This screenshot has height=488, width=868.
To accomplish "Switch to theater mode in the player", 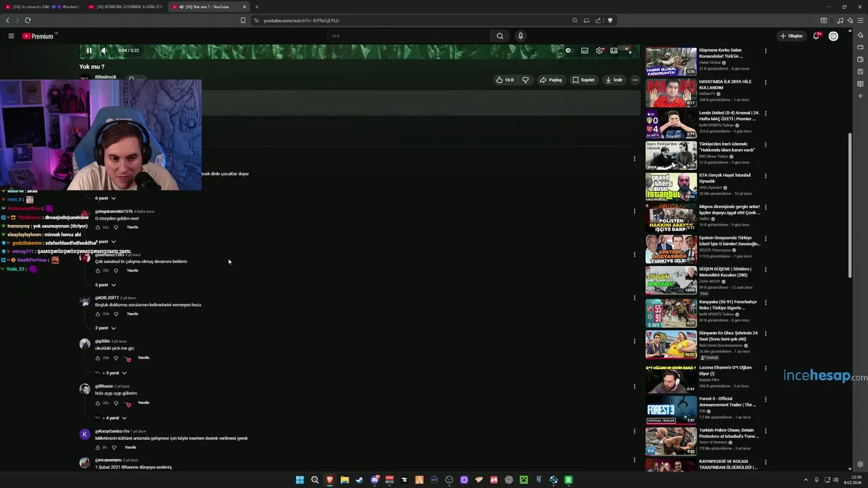I will tap(614, 50).
